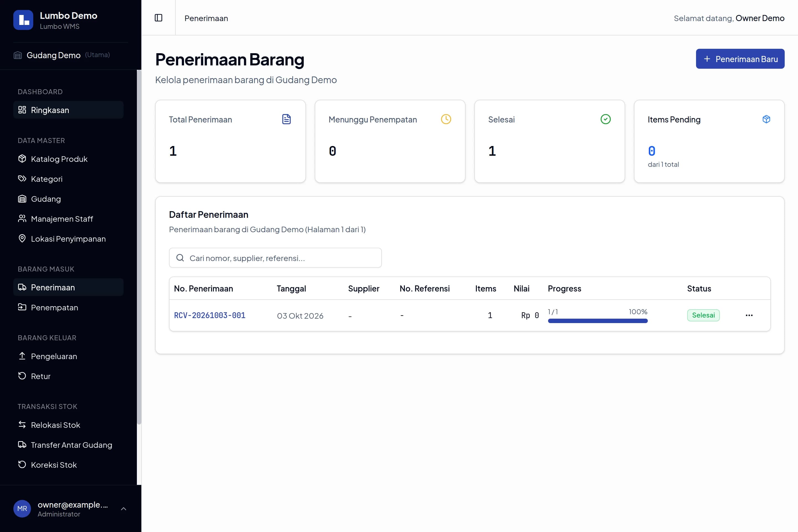
Task: Expand the owner account menu chevron
Action: click(124, 509)
